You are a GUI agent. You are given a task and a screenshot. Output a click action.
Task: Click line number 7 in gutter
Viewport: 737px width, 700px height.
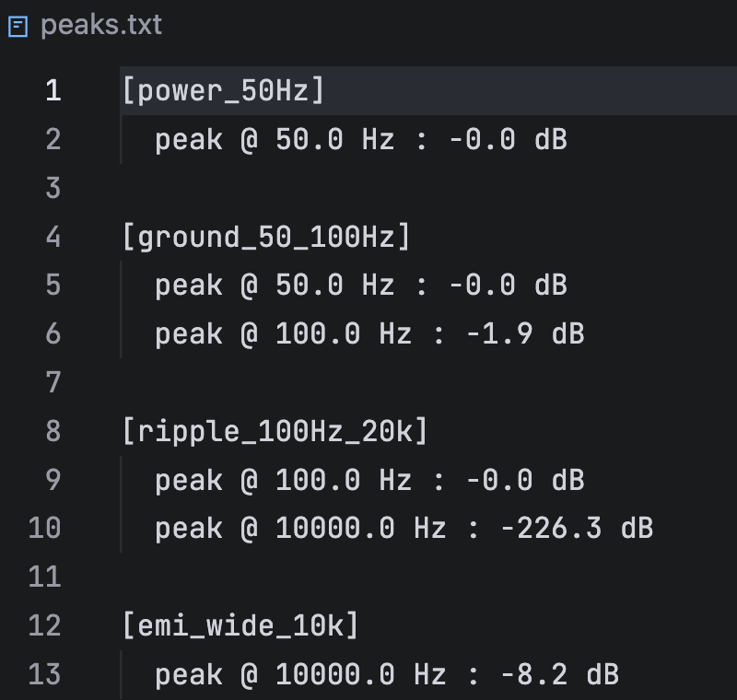[x=53, y=382]
